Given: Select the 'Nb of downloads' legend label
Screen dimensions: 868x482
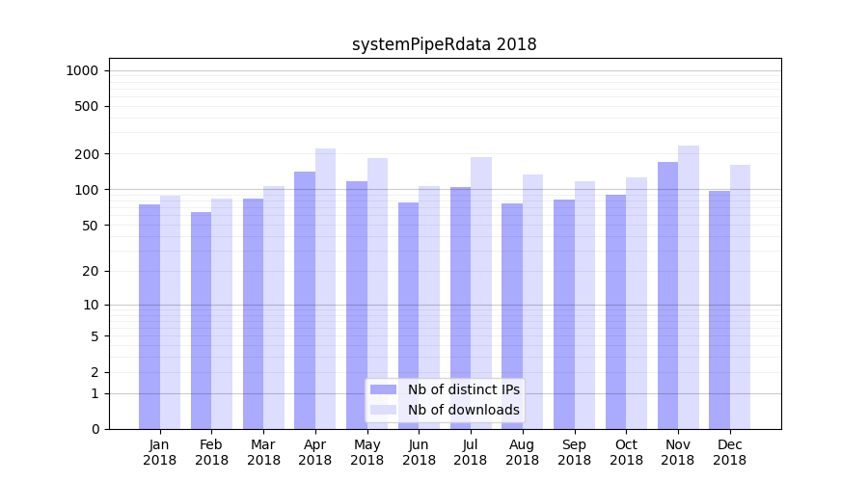Looking at the screenshot, I should (463, 410).
